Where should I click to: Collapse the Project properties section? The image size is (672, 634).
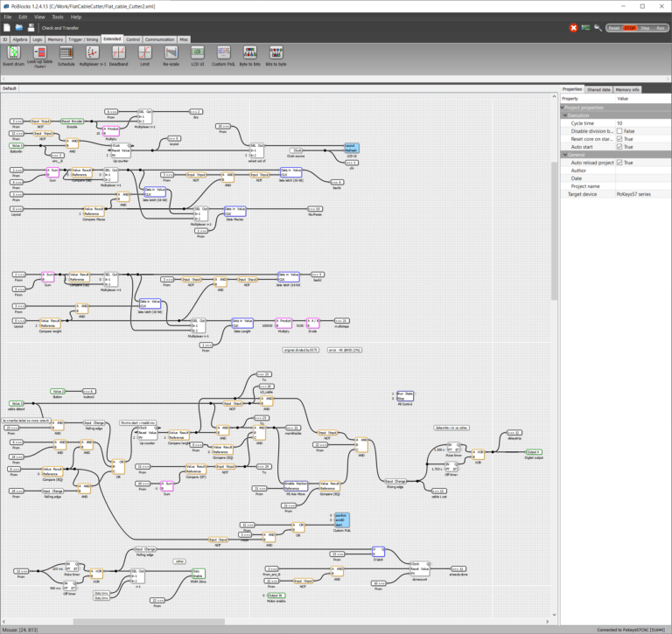click(x=563, y=107)
